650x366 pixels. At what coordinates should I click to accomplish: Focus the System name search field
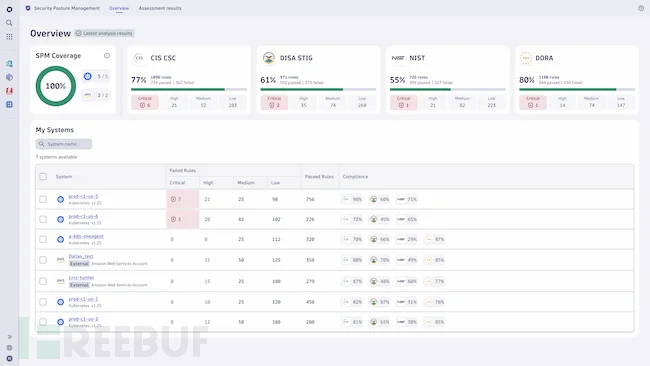tap(64, 144)
